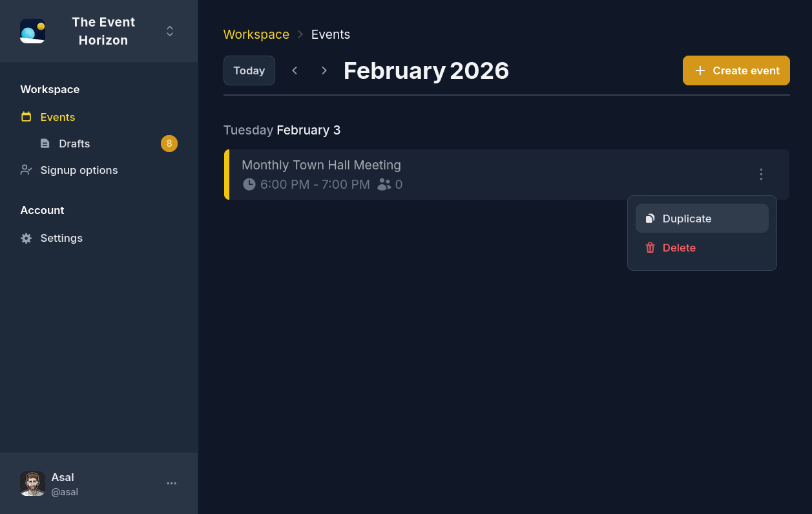Navigate to next month with right chevron

(324, 70)
